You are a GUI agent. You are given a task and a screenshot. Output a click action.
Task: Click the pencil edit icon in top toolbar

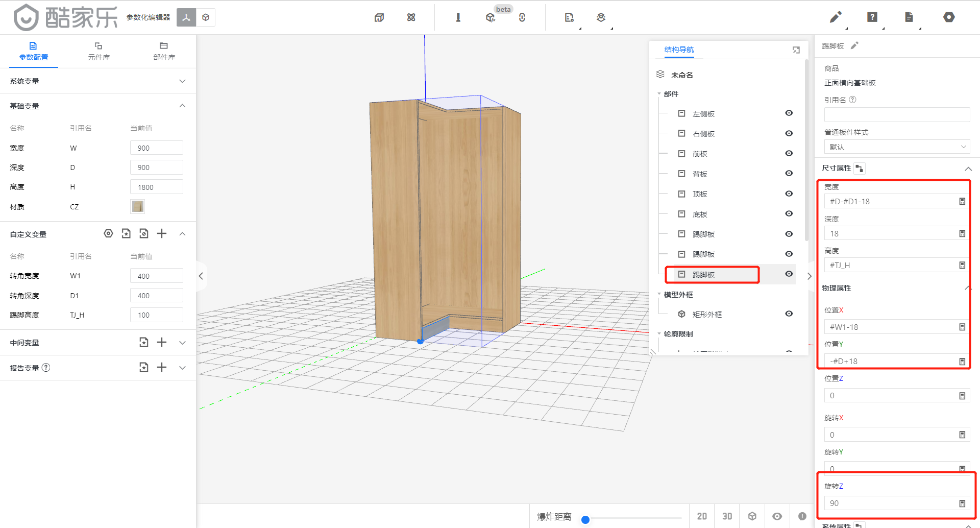point(836,17)
